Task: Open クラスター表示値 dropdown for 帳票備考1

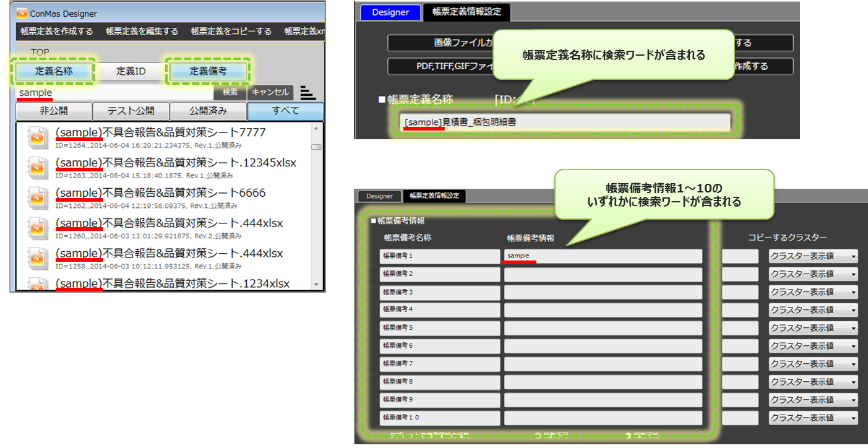Action: (x=813, y=256)
